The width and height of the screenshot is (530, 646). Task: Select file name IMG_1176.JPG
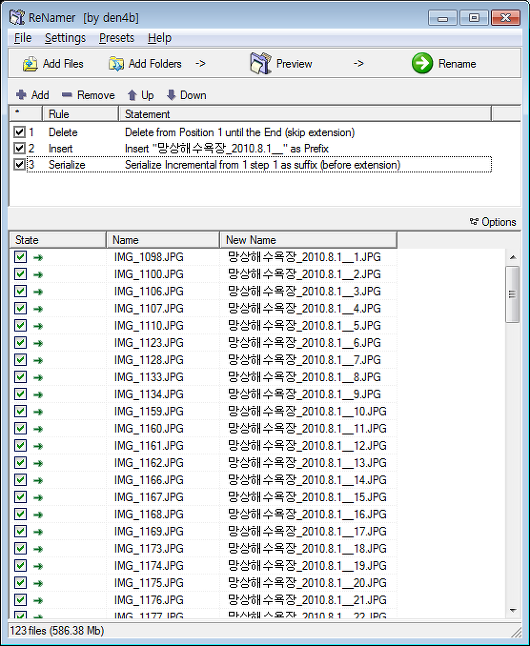click(148, 600)
